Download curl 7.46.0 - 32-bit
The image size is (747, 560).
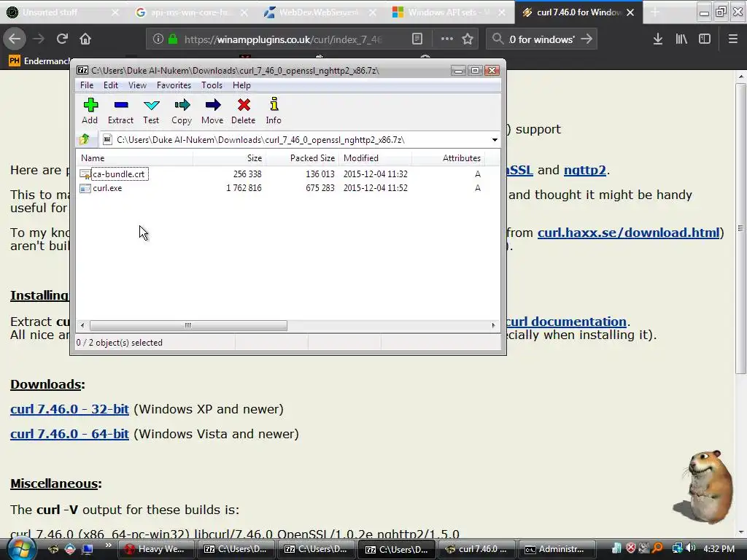[69, 409]
